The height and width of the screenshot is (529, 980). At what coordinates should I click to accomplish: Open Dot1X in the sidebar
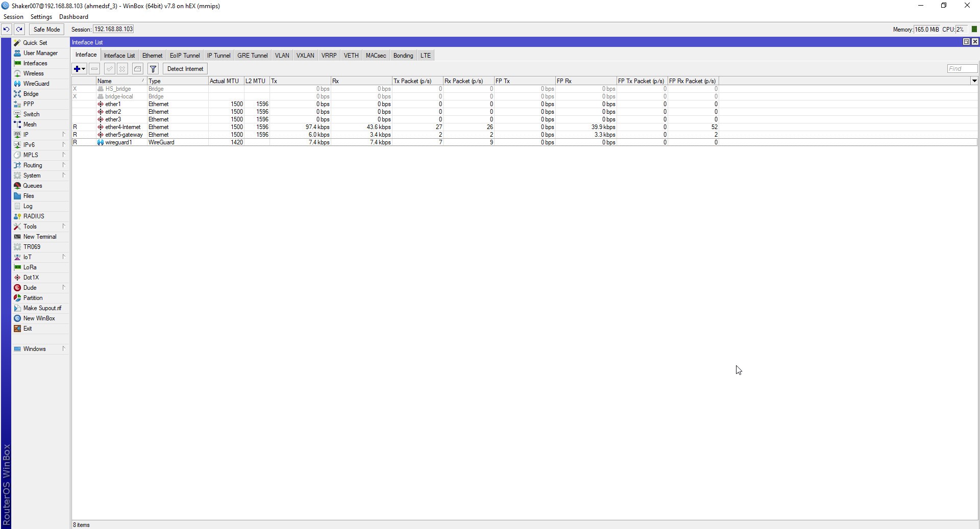point(41,278)
